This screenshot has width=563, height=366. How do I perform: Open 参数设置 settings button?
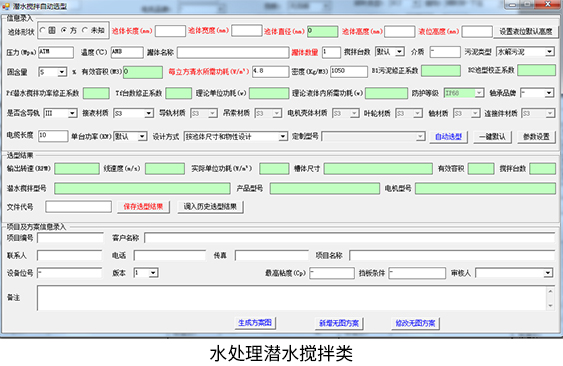(x=536, y=137)
